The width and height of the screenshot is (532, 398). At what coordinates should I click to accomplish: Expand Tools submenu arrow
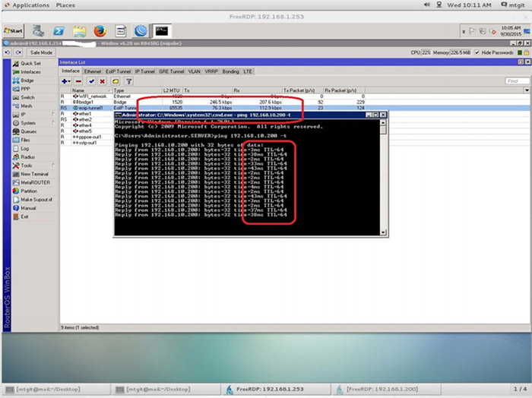[53, 165]
